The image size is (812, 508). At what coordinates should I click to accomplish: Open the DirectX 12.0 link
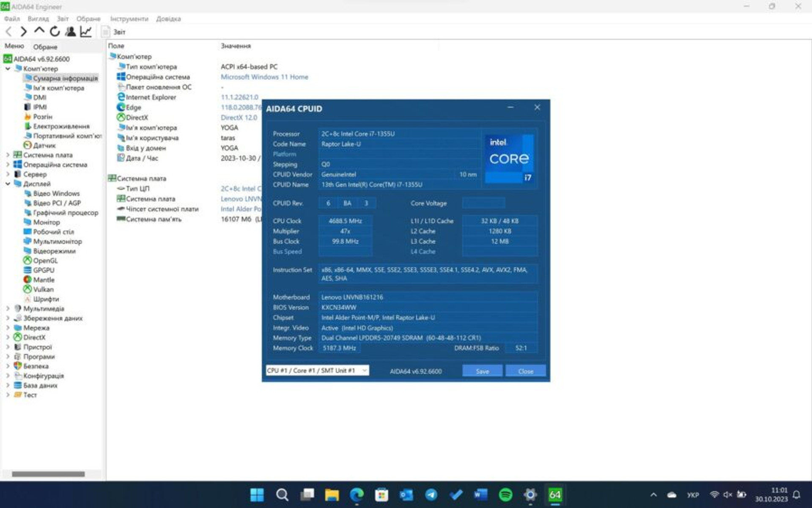pos(239,118)
